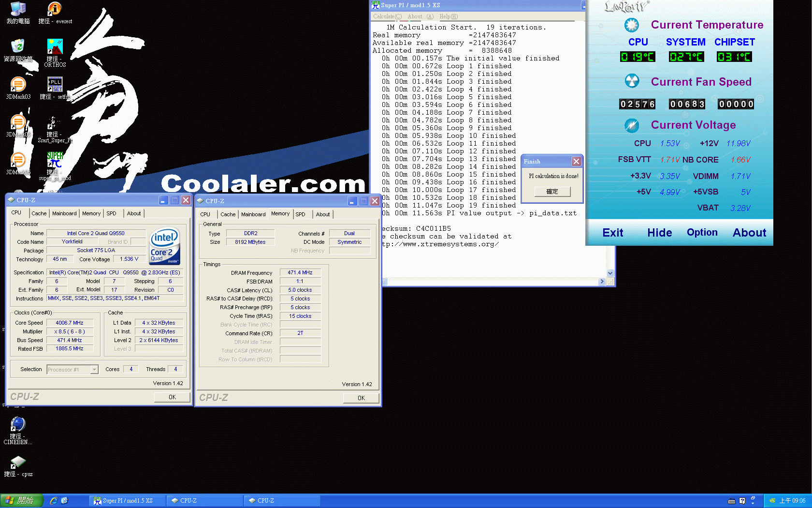
Task: Click the taskbar clock 上午 09:06
Action: click(793, 501)
